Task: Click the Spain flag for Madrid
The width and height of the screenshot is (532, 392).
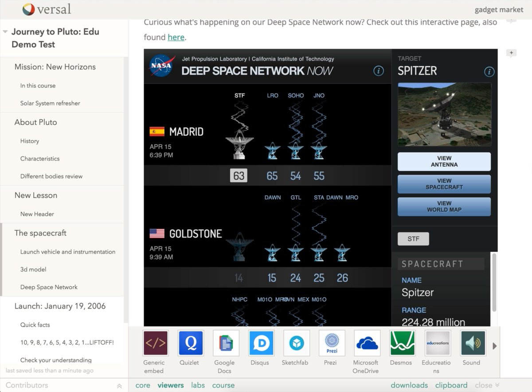Action: [157, 132]
